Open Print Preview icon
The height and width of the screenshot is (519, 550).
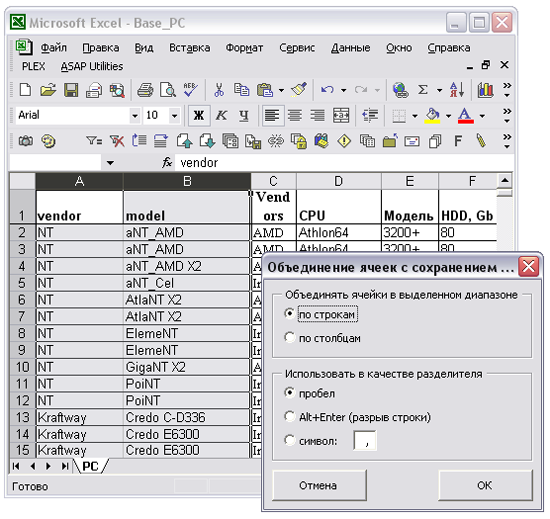(168, 90)
